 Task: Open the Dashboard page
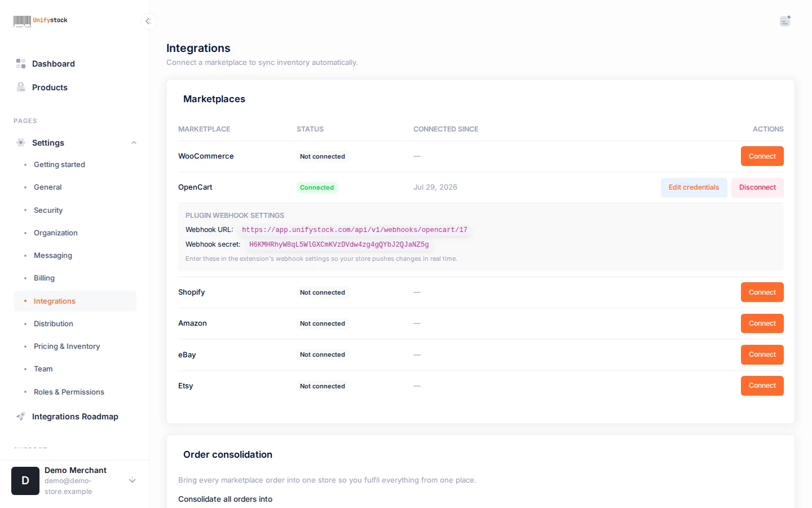pos(54,64)
